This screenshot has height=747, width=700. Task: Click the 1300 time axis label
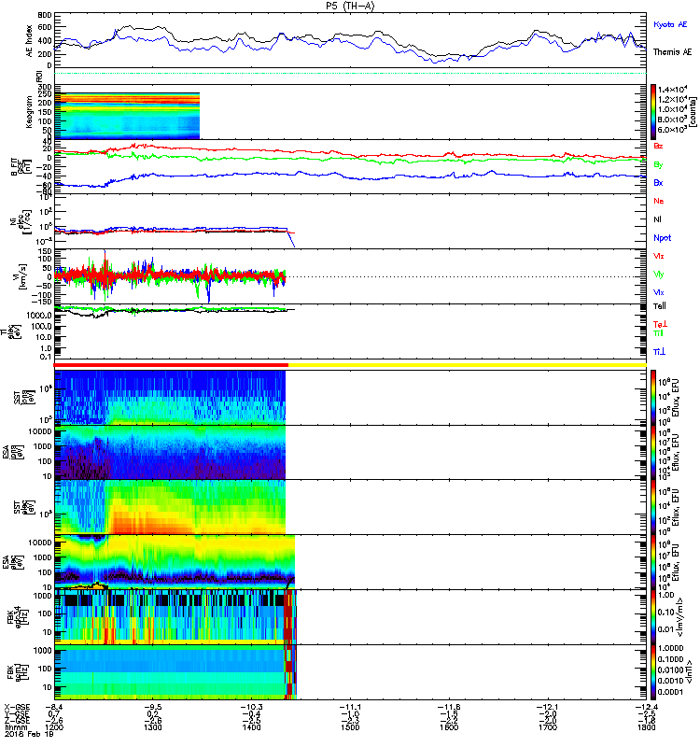[x=153, y=728]
